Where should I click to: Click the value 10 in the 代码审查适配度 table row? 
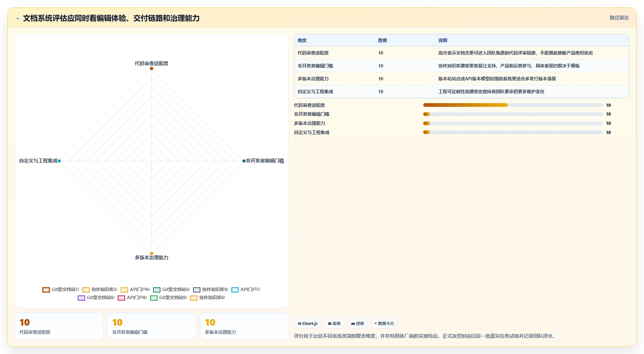(381, 53)
